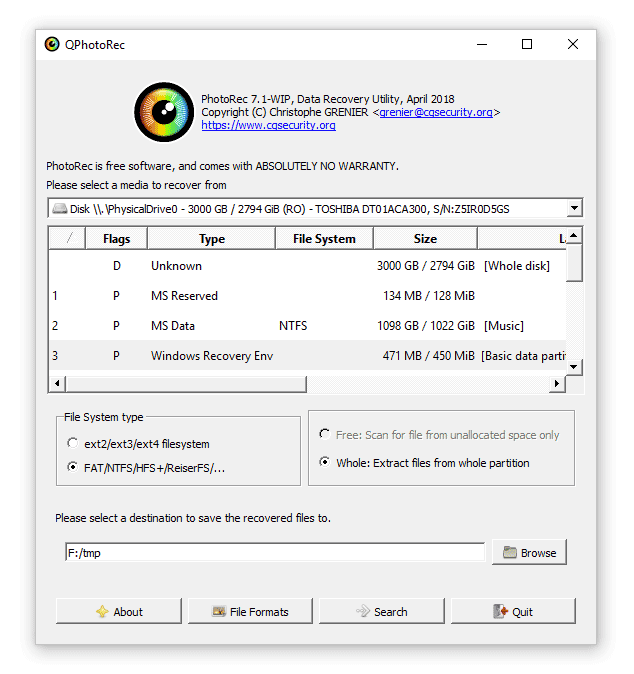This screenshot has width=634, height=674.
Task: Click the destination path field F:/tmp
Action: (x=275, y=552)
